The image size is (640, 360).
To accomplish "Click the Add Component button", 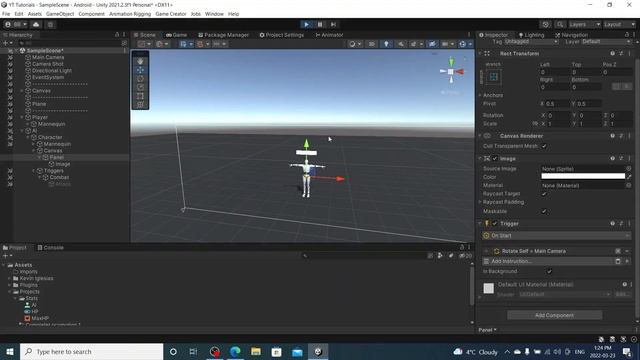I will (x=554, y=315).
